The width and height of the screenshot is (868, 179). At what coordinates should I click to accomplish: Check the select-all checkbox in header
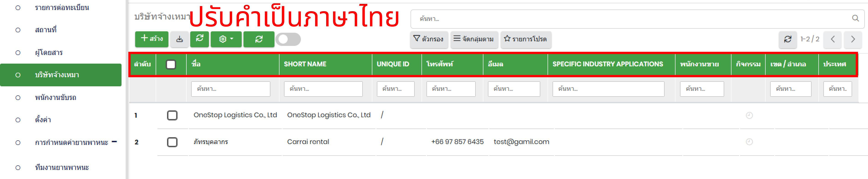pos(171,64)
